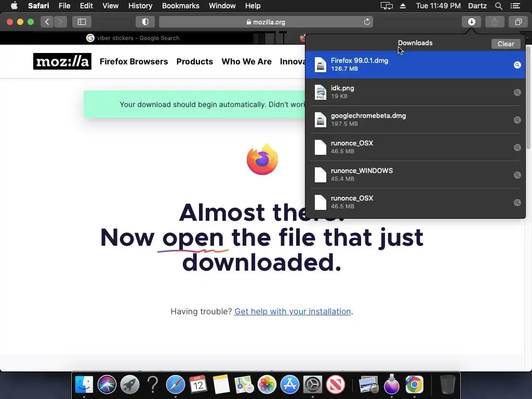Viewport: 532px width, 399px height.
Task: Open Maps from the Dock
Action: click(x=244, y=385)
